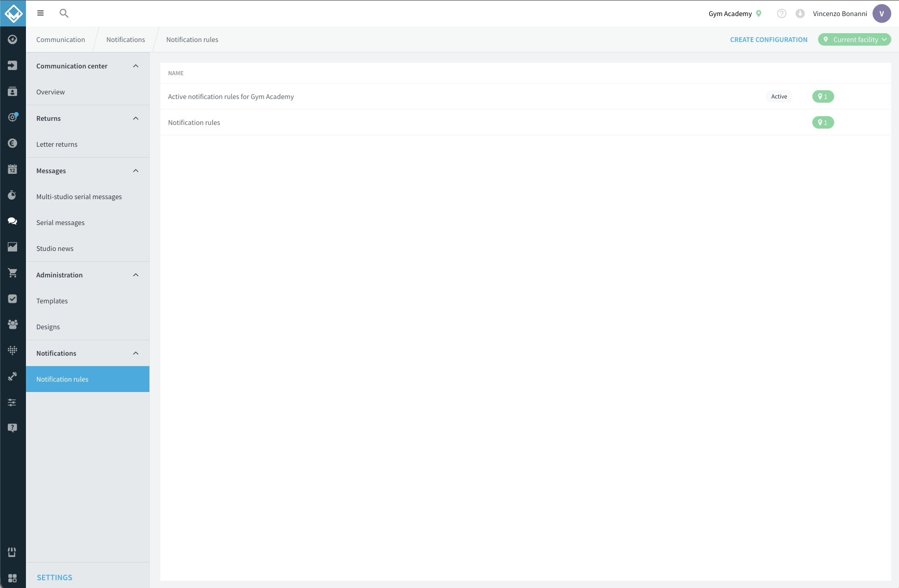Viewport: 899px width, 588px height.
Task: Collapse the Messages section chevron
Action: pos(136,171)
